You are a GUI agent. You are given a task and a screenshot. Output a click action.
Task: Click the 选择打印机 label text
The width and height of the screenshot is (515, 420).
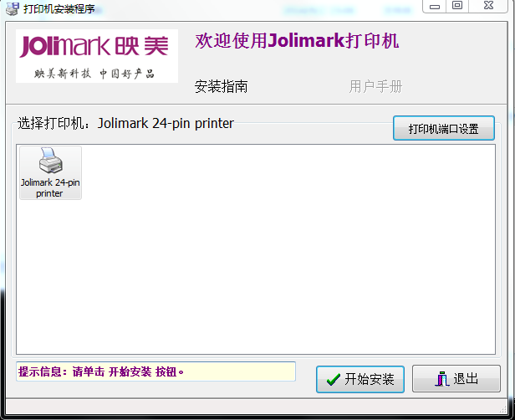pos(55,124)
